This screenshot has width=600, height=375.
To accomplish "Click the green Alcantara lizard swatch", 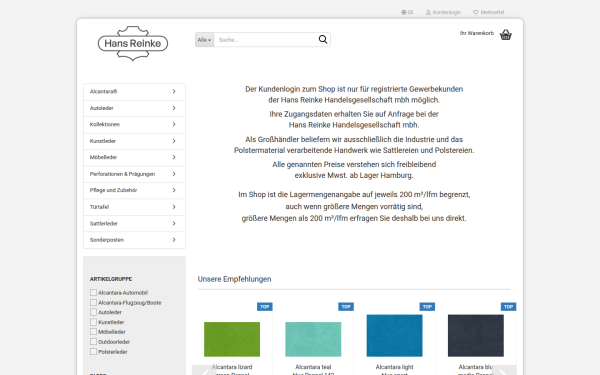I will [232, 339].
